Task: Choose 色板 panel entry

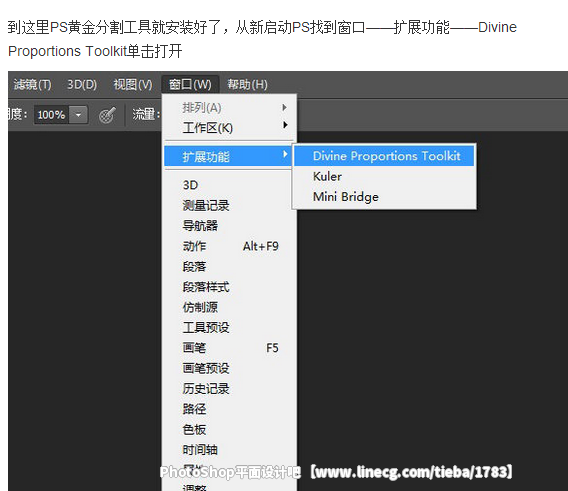Action: pos(230,429)
